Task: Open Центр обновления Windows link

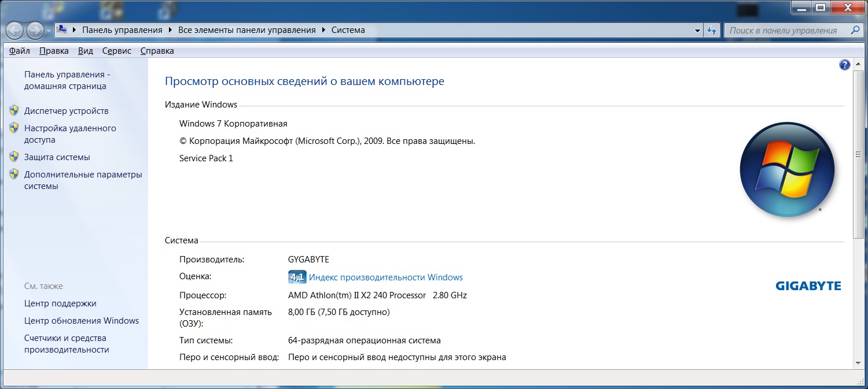Action: 82,321
